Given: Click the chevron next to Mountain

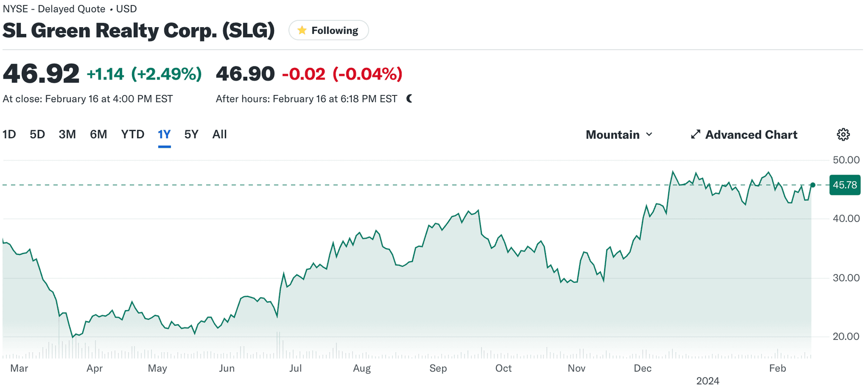Looking at the screenshot, I should (650, 135).
